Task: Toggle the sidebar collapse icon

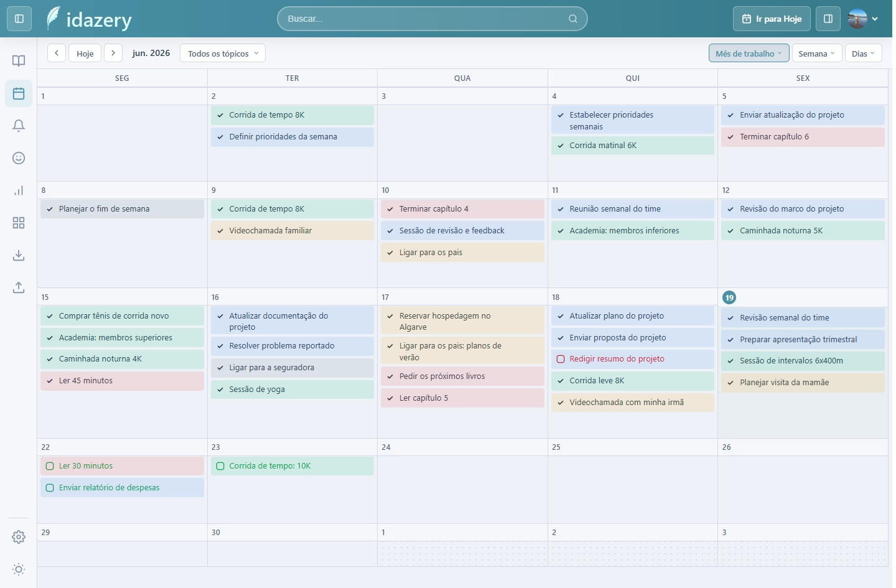Action: 19,19
